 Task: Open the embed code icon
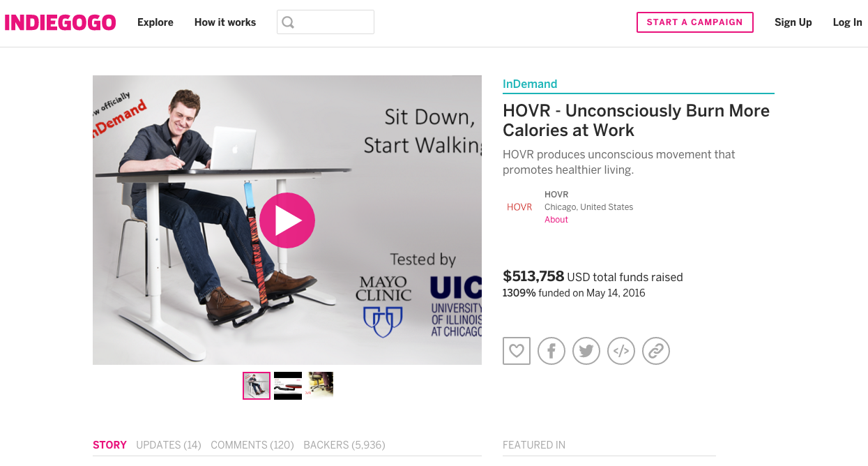621,351
